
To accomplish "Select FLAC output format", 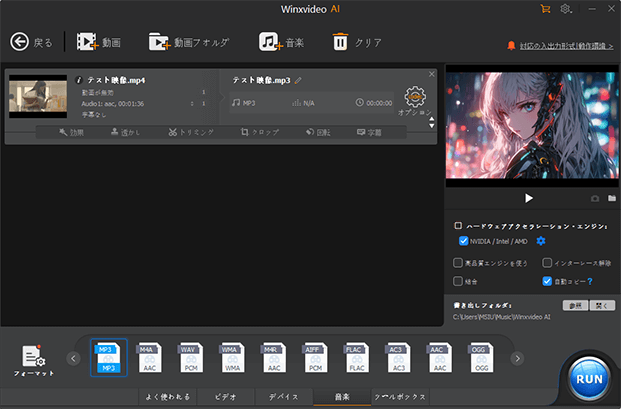I will (x=357, y=358).
